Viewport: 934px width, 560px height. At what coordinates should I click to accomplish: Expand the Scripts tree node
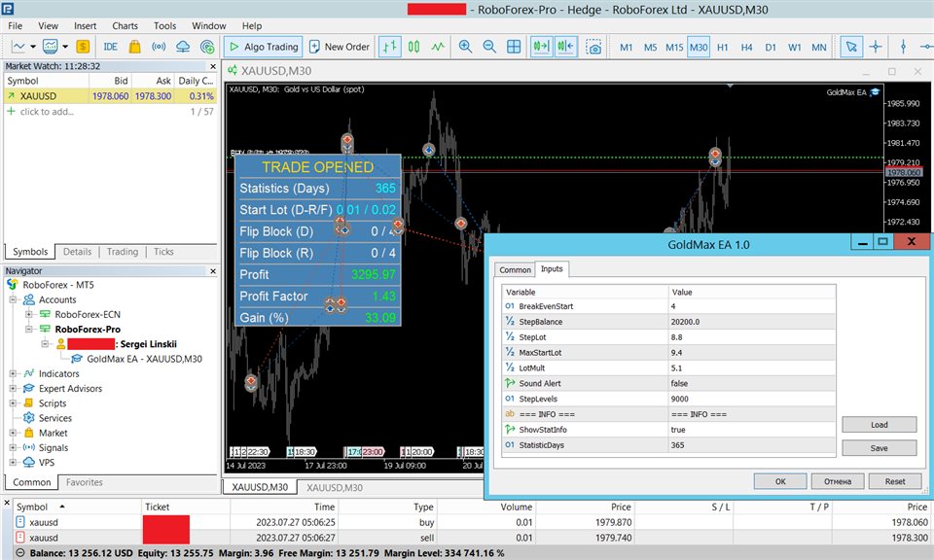coord(13,403)
